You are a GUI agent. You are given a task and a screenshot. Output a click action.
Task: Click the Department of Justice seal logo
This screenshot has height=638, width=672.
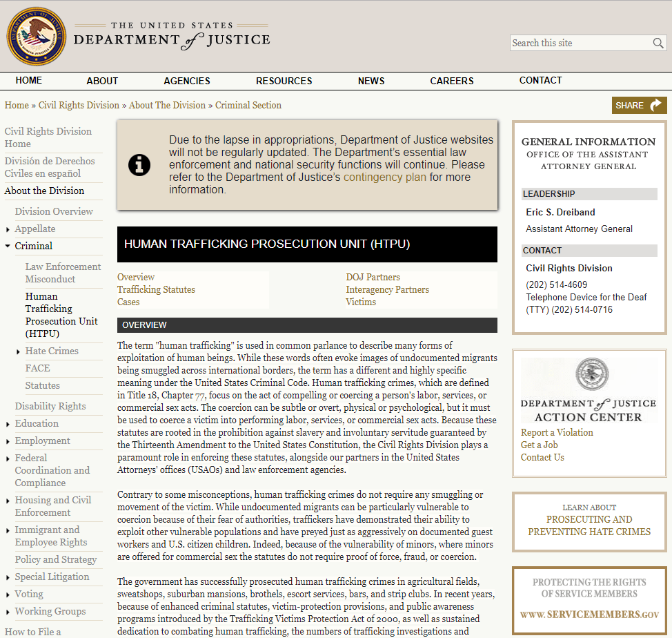click(37, 37)
